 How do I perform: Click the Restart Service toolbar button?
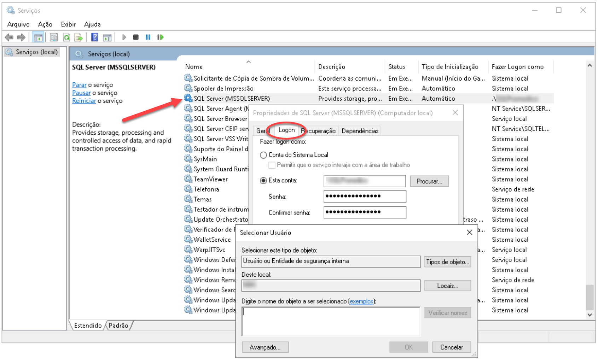(161, 37)
